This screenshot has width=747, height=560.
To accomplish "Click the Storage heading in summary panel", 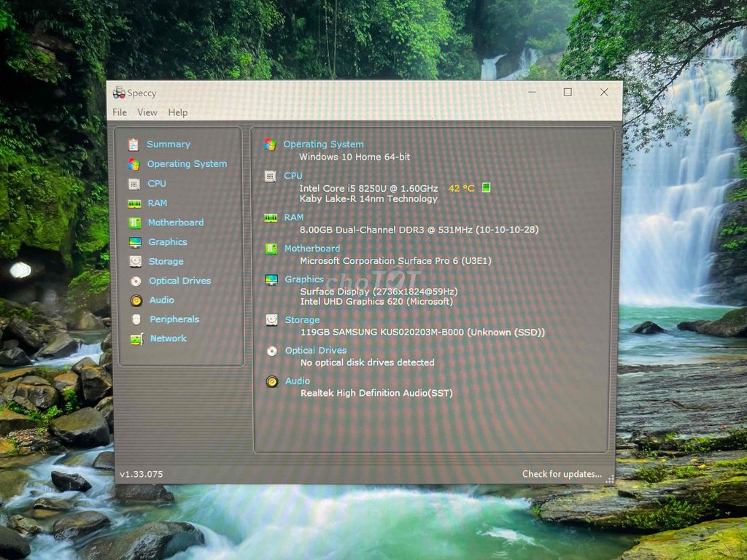I will [x=302, y=320].
